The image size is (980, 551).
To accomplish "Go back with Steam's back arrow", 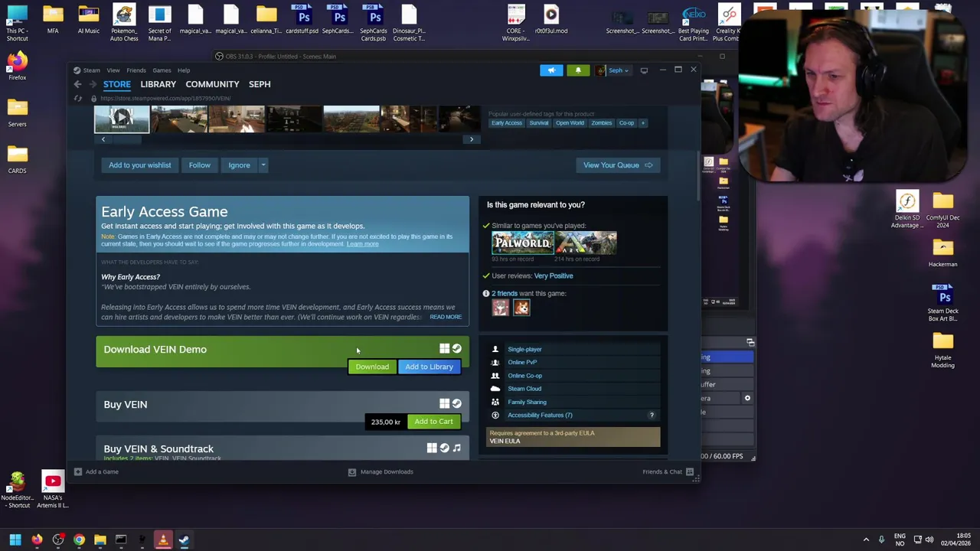I will (77, 84).
